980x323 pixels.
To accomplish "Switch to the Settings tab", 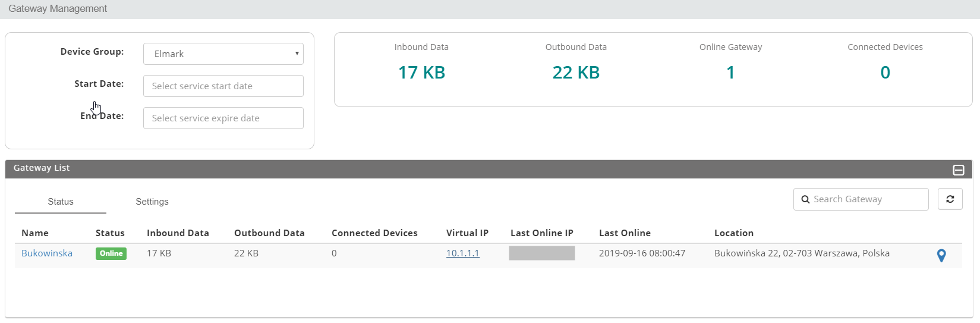I will tap(152, 202).
